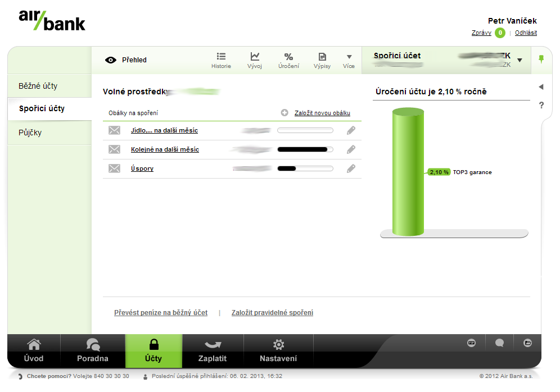Screen dimensions: 560x392
Task: Click the green pin icon
Action: [541, 59]
